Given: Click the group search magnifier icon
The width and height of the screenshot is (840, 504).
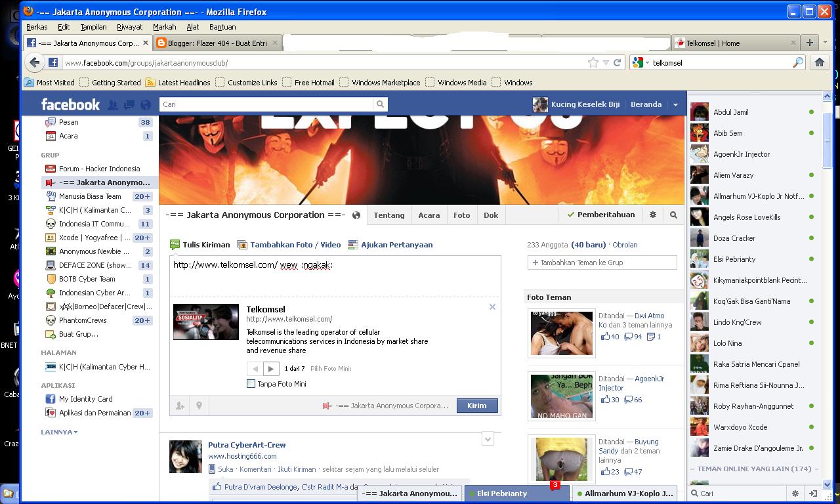Looking at the screenshot, I should [673, 215].
